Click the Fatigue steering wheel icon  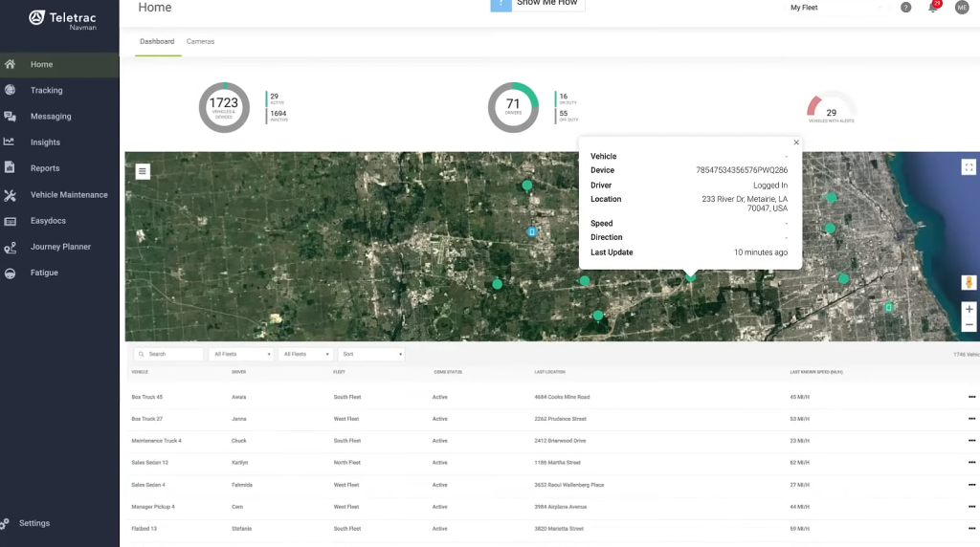(x=11, y=273)
